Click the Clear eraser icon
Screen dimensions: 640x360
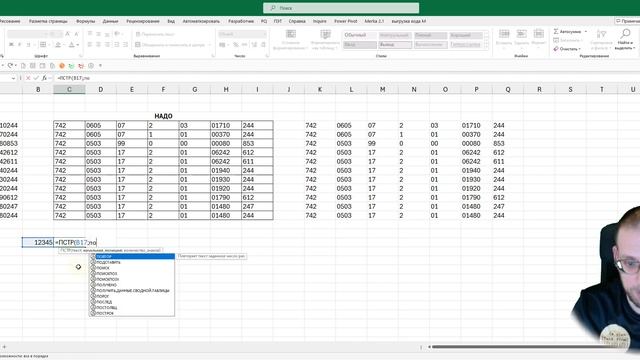556,49
